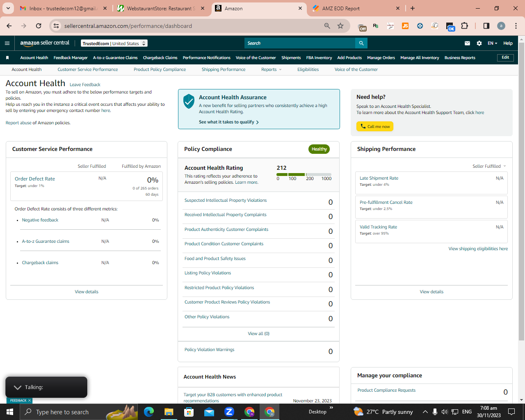The height and width of the screenshot is (420, 525).
Task: Toggle the browser side panel icon
Action: pyautogui.click(x=486, y=26)
